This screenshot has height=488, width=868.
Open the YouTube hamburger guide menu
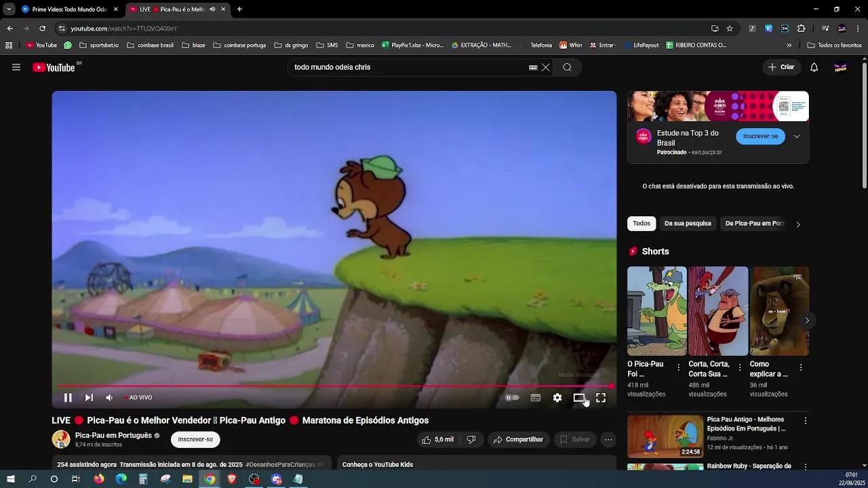[16, 67]
